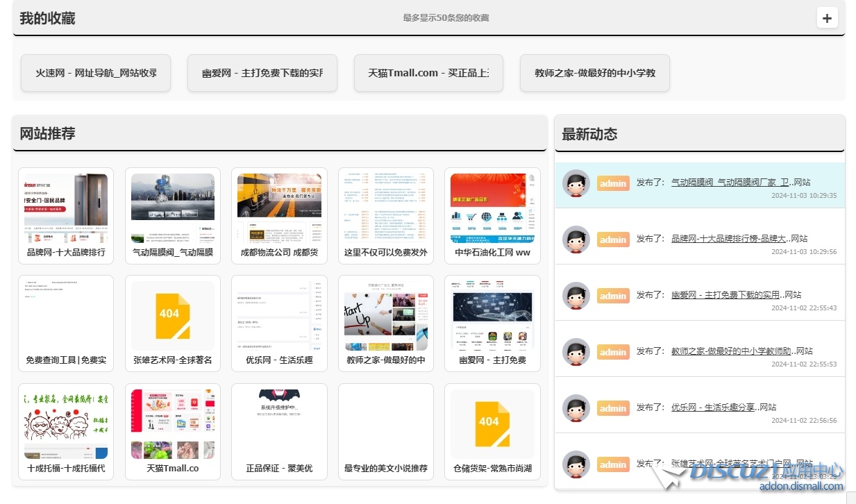This screenshot has width=856, height=504.
Task: Click the avatar beside 优乐网 feed entry
Action: coord(576,408)
